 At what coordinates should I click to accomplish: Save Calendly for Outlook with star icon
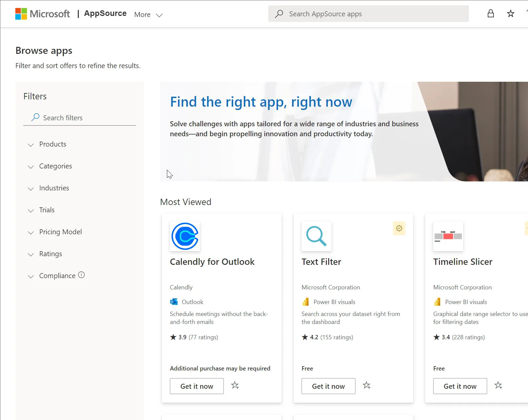point(235,385)
